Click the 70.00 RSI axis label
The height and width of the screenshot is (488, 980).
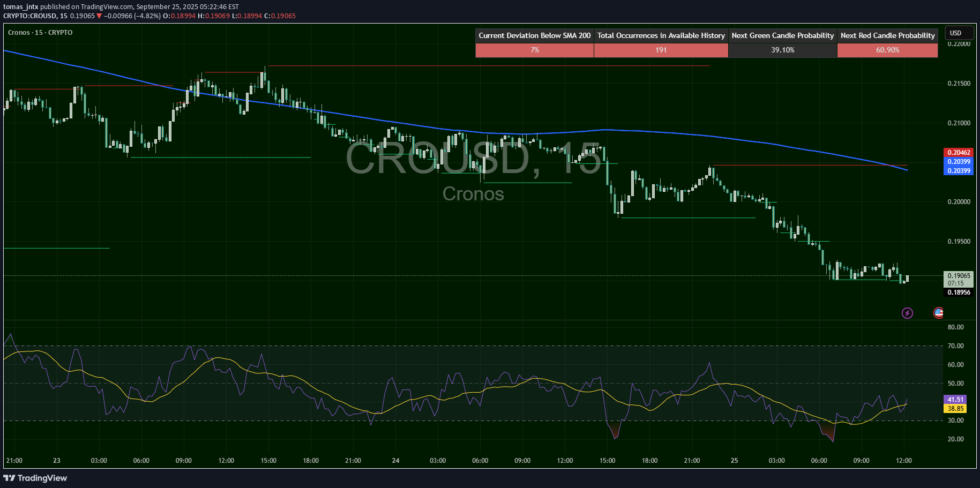click(x=955, y=346)
